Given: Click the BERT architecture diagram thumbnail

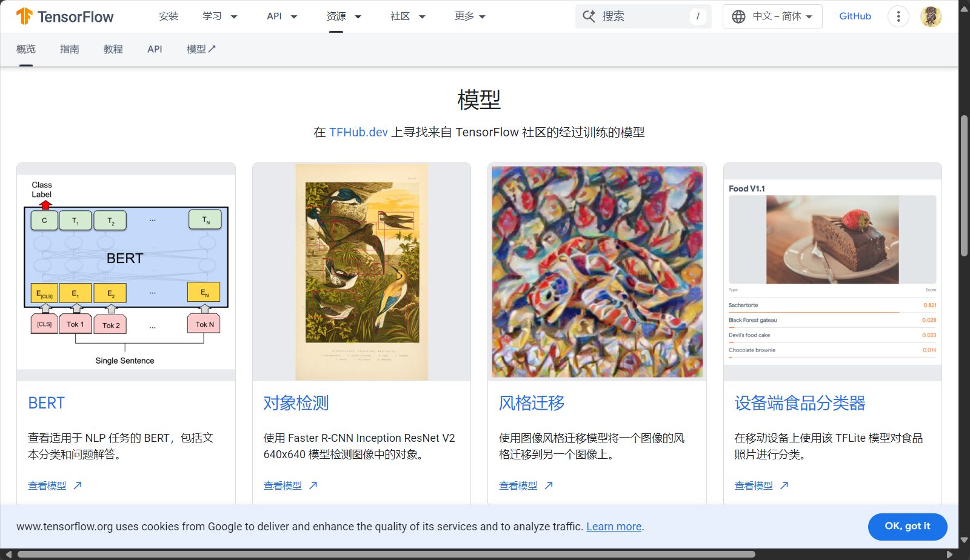Looking at the screenshot, I should (126, 272).
